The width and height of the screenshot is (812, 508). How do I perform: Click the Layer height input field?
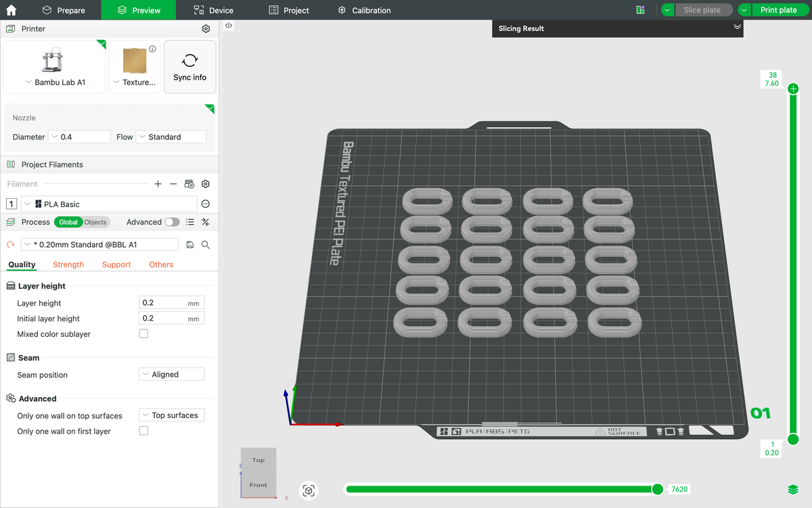pos(171,303)
